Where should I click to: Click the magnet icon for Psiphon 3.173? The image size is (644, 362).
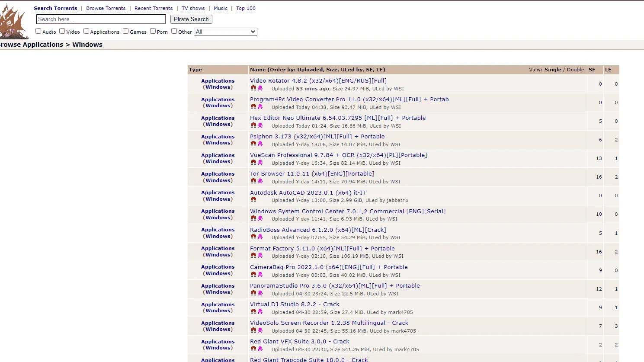[253, 144]
